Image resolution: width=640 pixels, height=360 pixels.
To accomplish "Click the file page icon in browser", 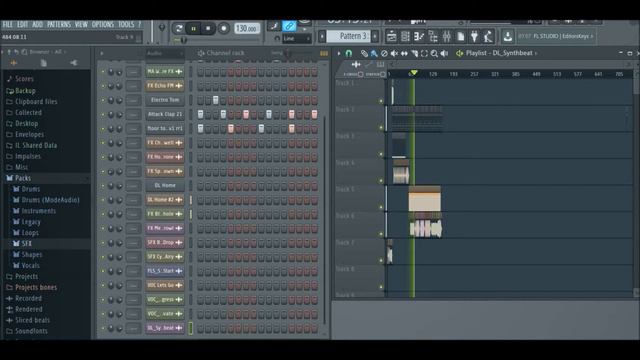I will (43, 63).
